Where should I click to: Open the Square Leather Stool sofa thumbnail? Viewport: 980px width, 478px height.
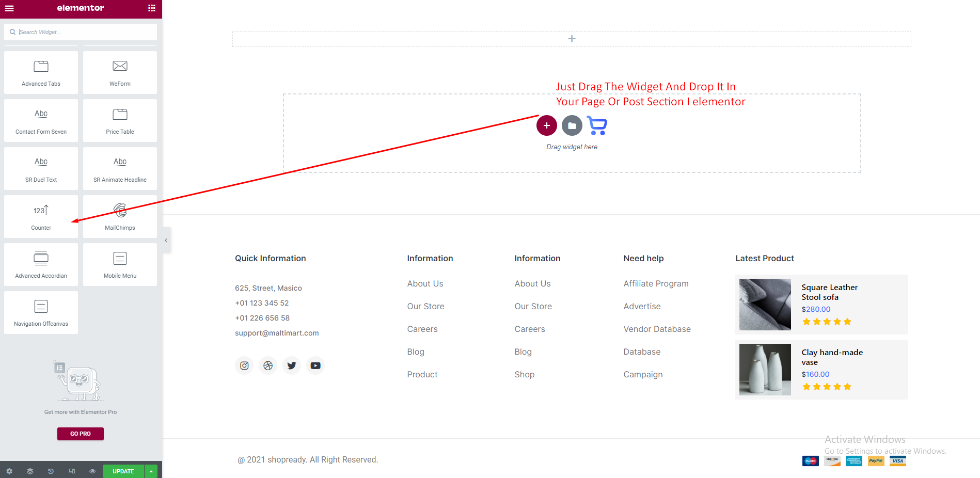coord(765,305)
